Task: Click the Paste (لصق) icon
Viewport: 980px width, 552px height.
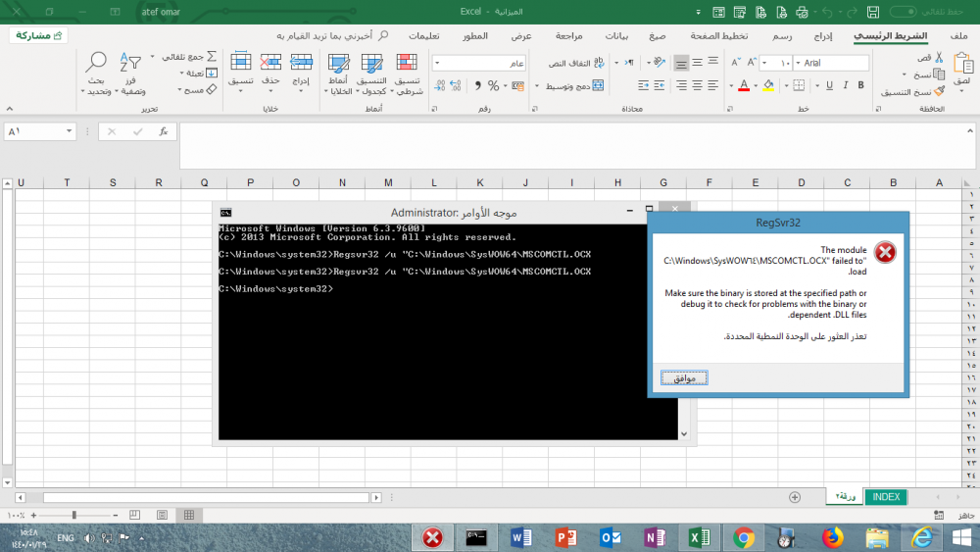Action: tap(962, 64)
